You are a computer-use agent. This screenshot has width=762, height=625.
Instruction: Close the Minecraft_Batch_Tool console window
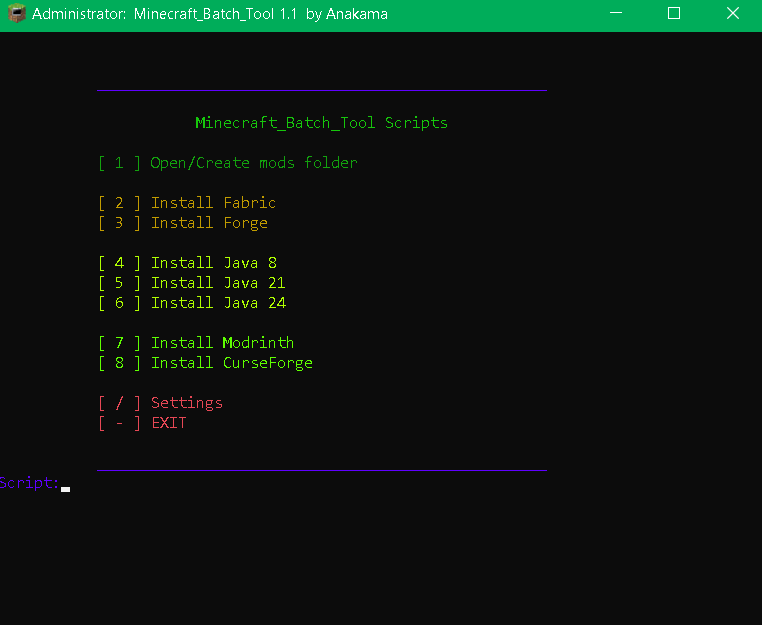click(732, 13)
